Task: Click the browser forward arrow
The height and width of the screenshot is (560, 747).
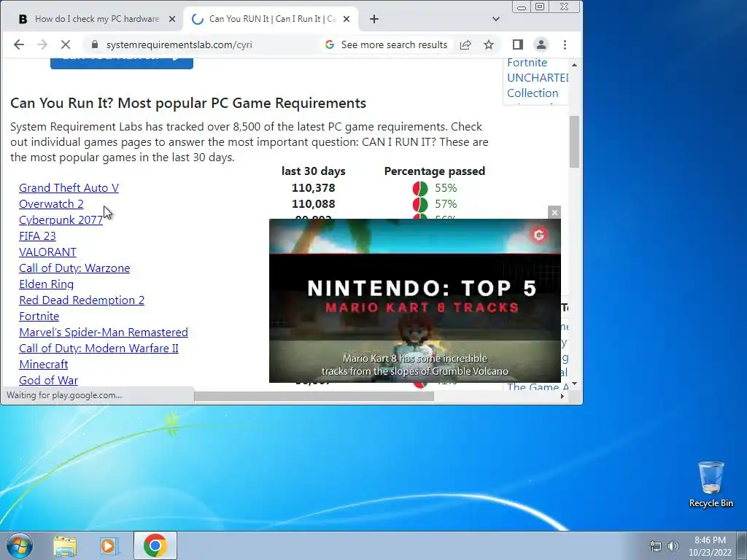Action: point(42,44)
